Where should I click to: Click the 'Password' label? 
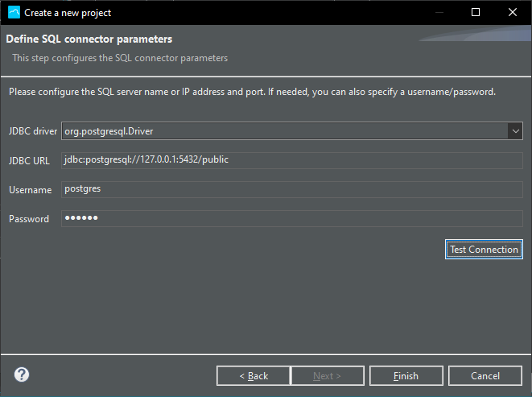29,219
